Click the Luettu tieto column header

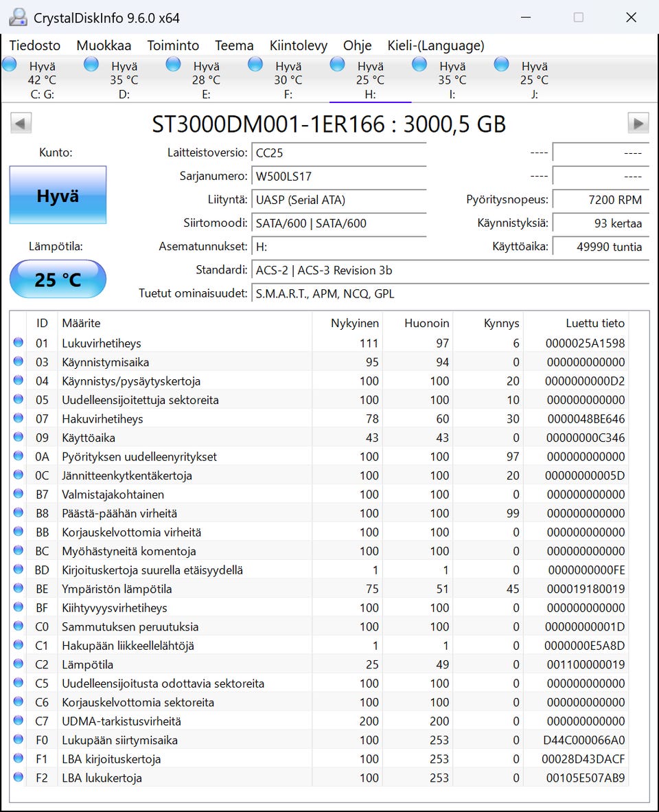pos(576,323)
